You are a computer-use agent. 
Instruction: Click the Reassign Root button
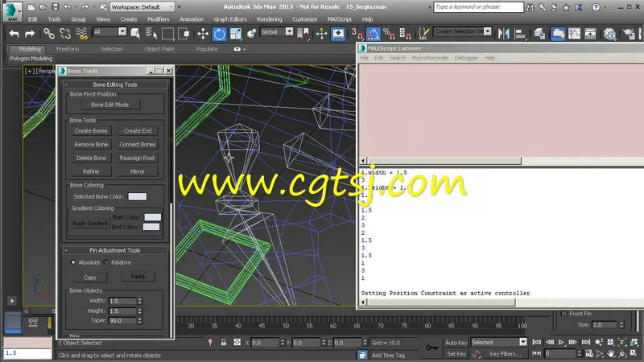point(138,158)
